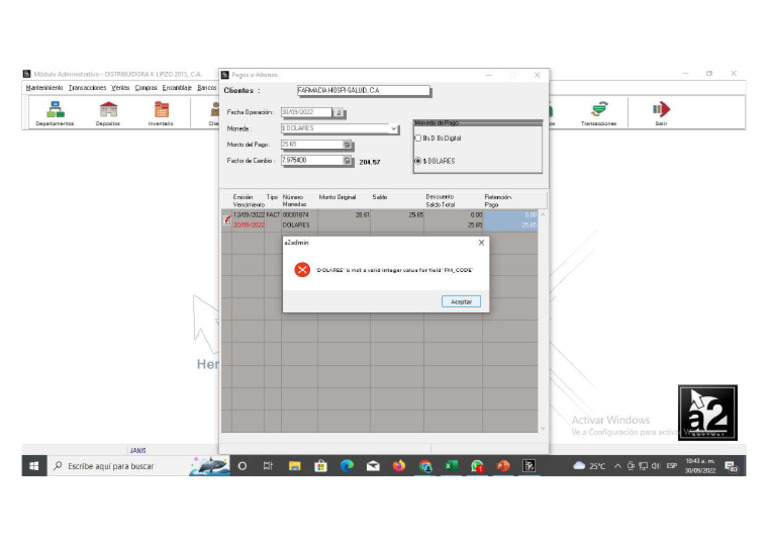This screenshot has height=543, width=768.
Task: Open calculator button beside Factor de Cambio
Action: (347, 161)
